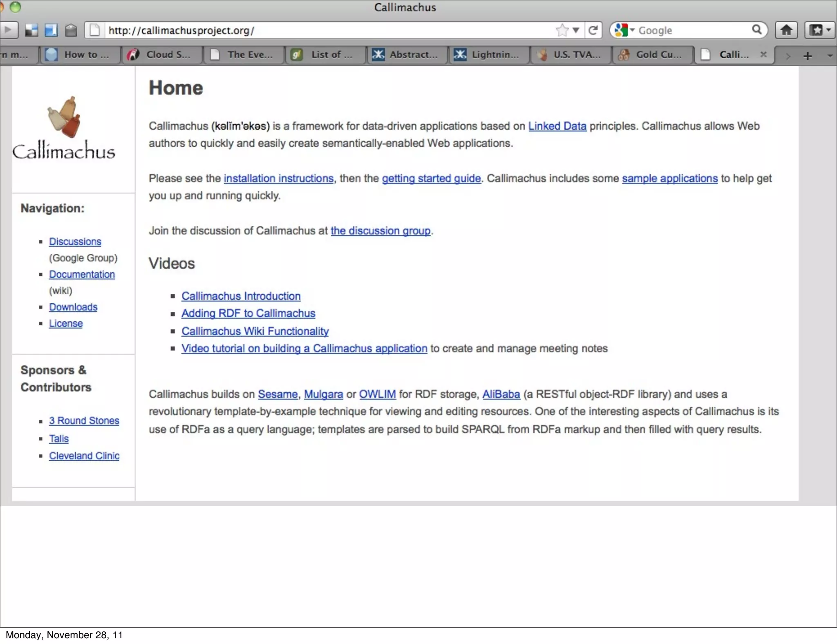This screenshot has width=837, height=644.
Task: Open new tab with plus button
Action: (x=808, y=56)
